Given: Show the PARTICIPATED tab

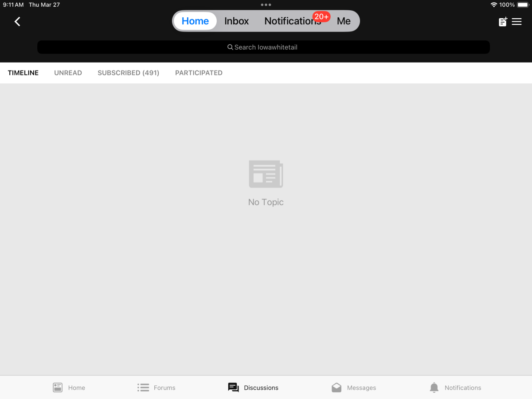Looking at the screenshot, I should point(199,73).
